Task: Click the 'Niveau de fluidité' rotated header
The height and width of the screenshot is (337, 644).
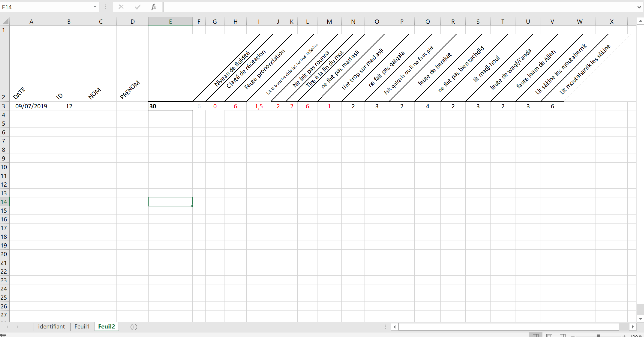Action: [232, 69]
